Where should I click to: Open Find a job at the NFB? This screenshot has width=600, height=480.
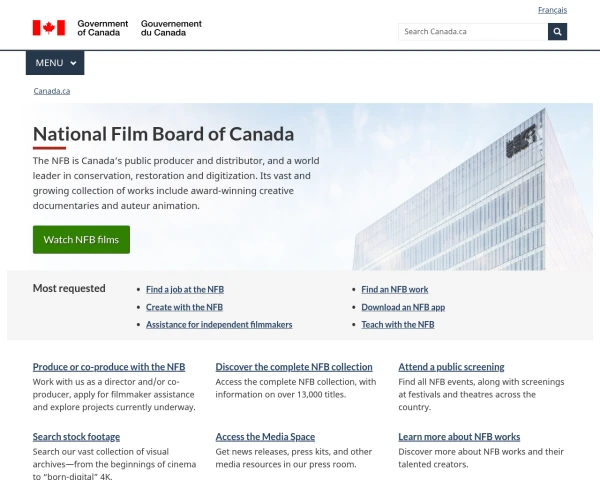coord(185,289)
